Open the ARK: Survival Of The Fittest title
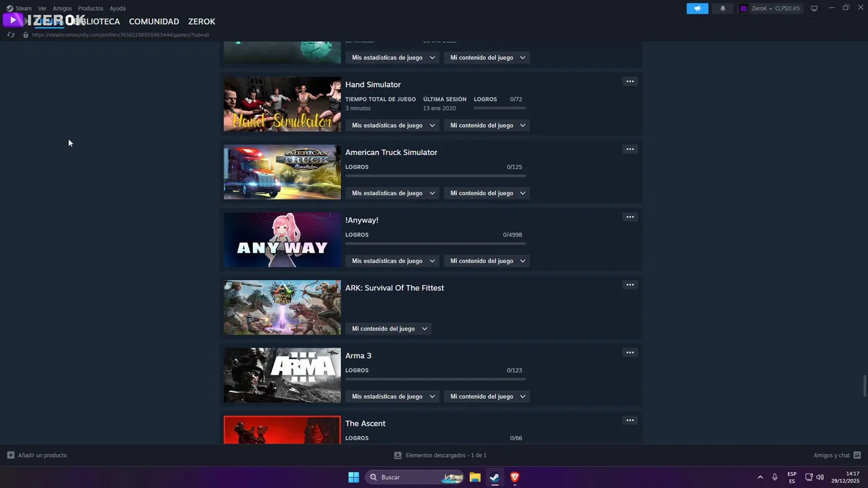Viewport: 868px width, 488px height. point(395,288)
